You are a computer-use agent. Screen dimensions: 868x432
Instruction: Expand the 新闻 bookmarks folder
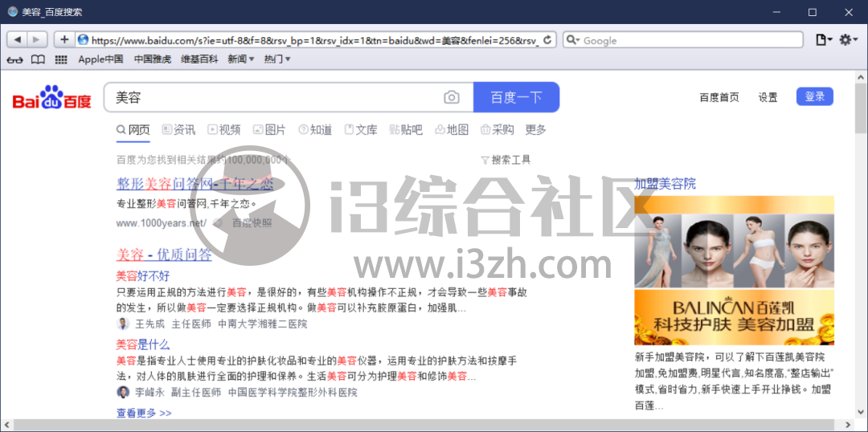[241, 59]
